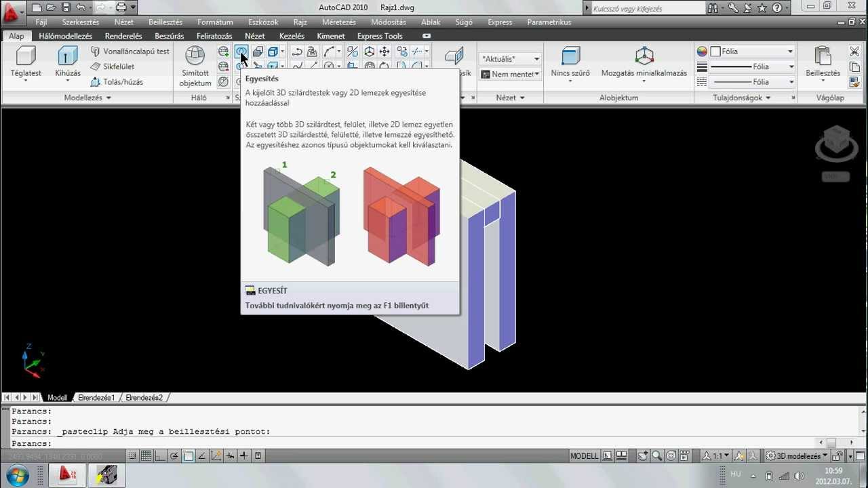Expand the Modellezés panel
Image resolution: width=868 pixels, height=488 pixels.
(87, 98)
